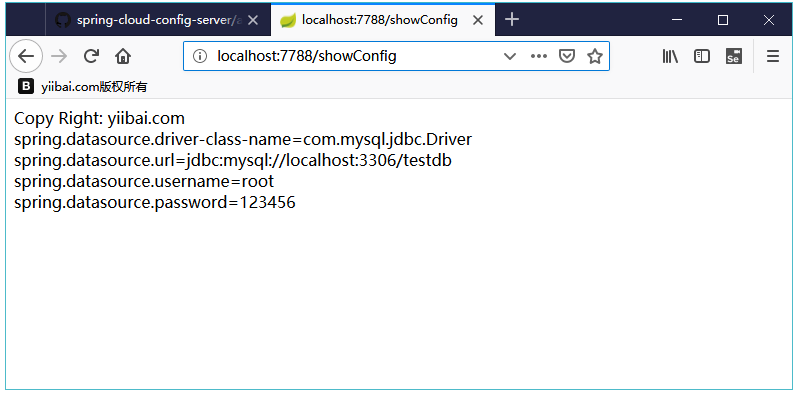Viewport: 798px width, 393px height.
Task: Reload the current page
Action: click(91, 56)
